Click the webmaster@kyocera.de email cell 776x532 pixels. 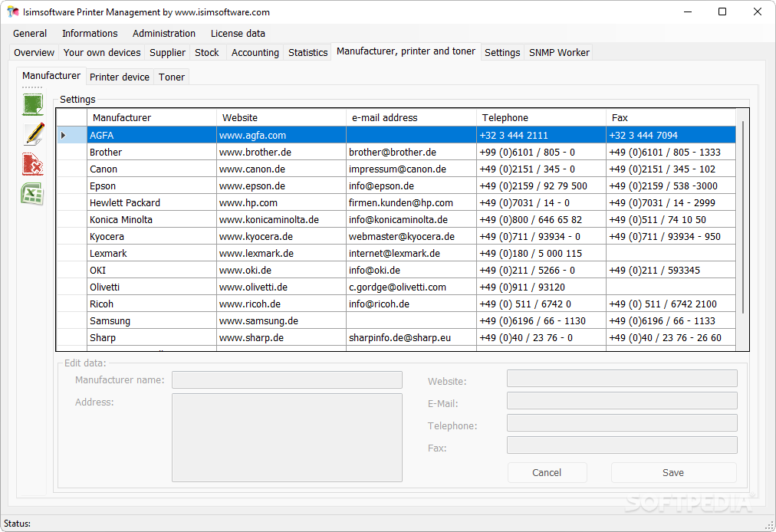[411, 236]
